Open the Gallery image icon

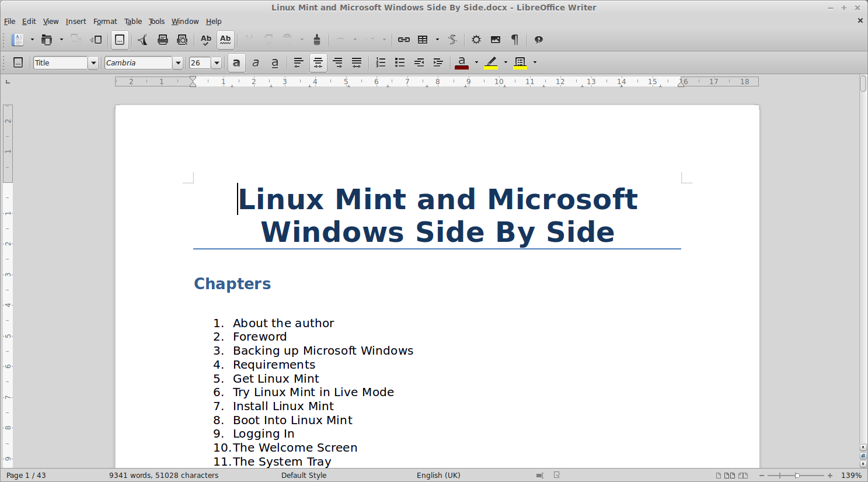496,40
